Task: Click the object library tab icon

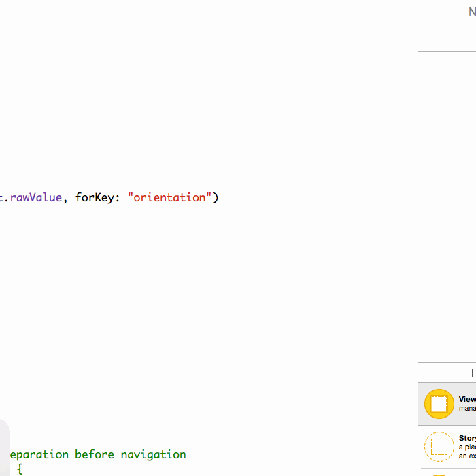Action: pos(473,373)
